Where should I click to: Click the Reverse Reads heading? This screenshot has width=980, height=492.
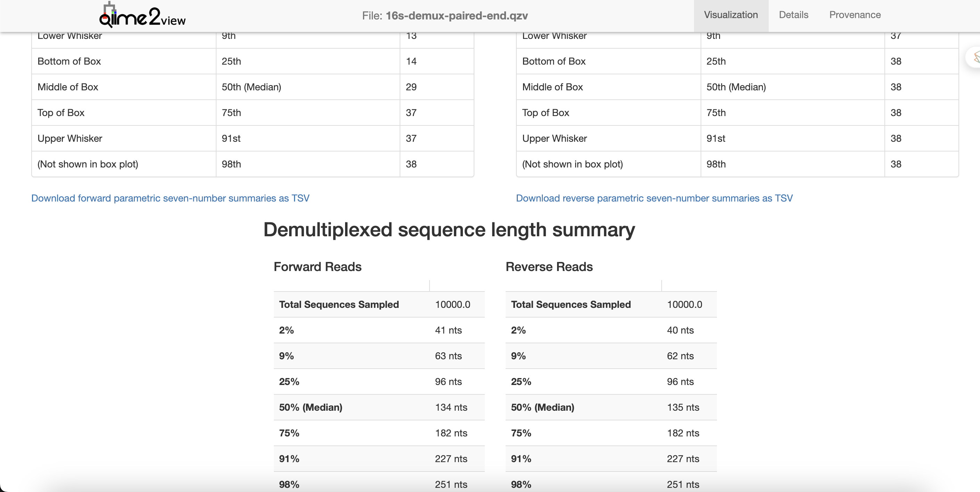[x=549, y=267]
